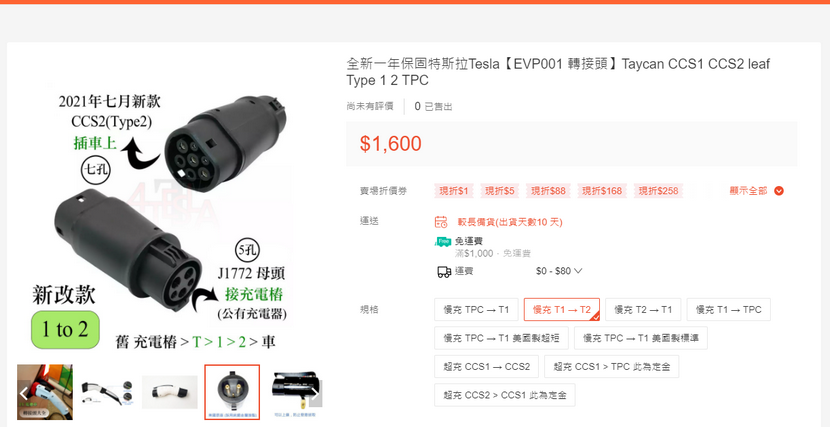Click the free shipping truck icon
The height and width of the screenshot is (427, 830).
(x=443, y=241)
